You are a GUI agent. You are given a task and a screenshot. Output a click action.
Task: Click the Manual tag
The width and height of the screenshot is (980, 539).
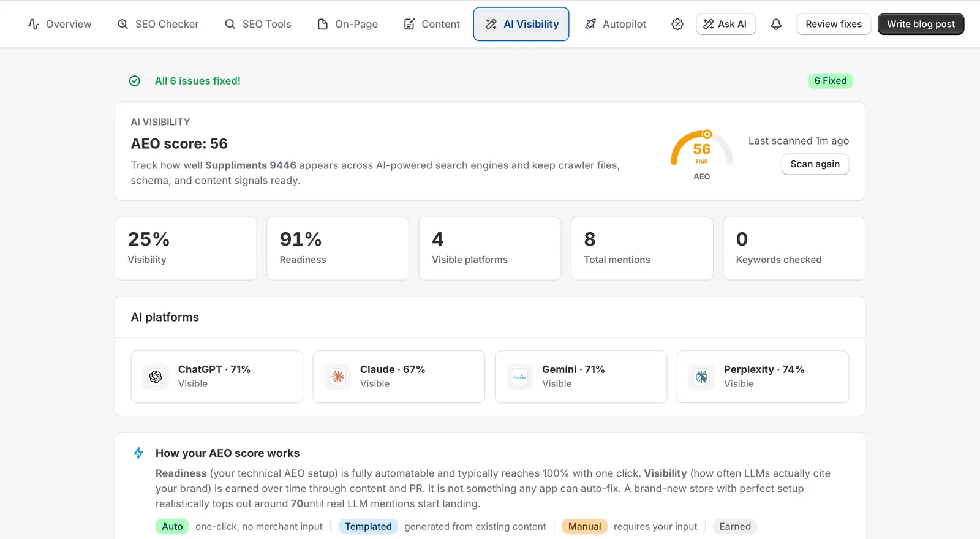click(584, 526)
